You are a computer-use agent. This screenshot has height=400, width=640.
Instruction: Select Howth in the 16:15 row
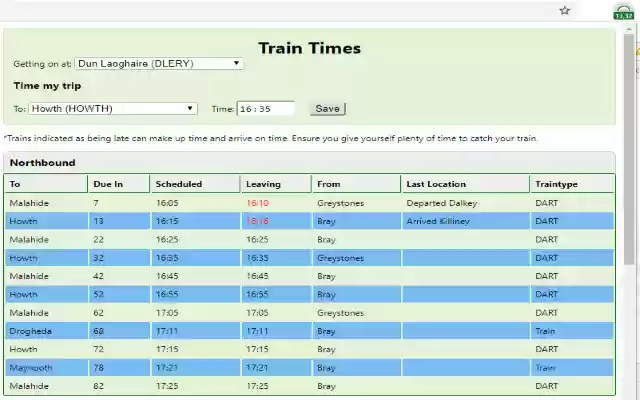[x=23, y=221]
